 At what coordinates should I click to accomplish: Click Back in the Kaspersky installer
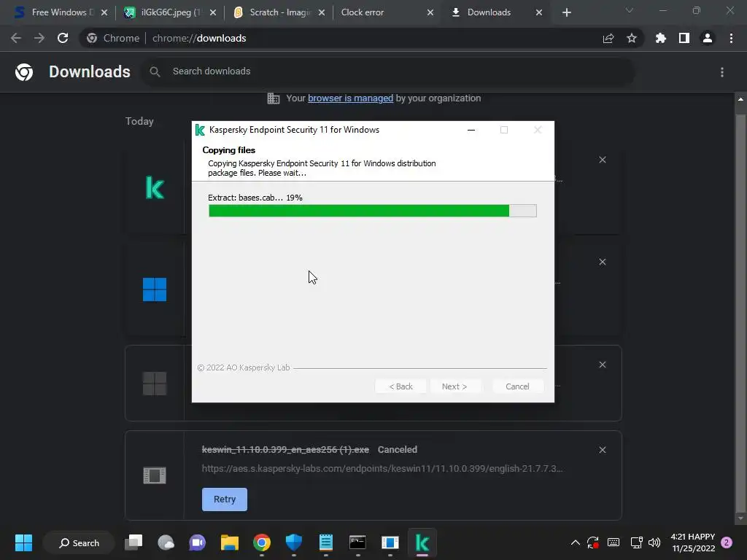tap(400, 386)
